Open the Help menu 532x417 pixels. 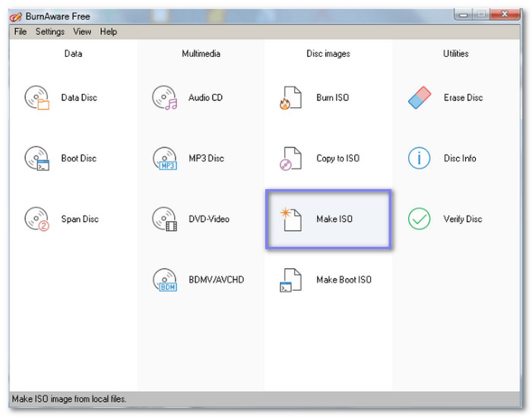pyautogui.click(x=109, y=32)
